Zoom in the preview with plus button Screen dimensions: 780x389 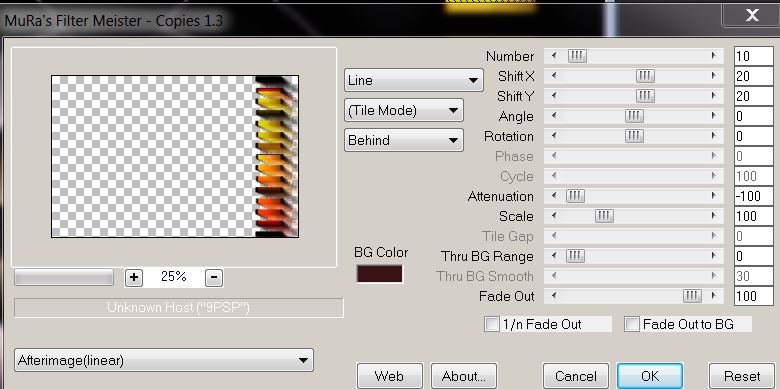click(133, 277)
